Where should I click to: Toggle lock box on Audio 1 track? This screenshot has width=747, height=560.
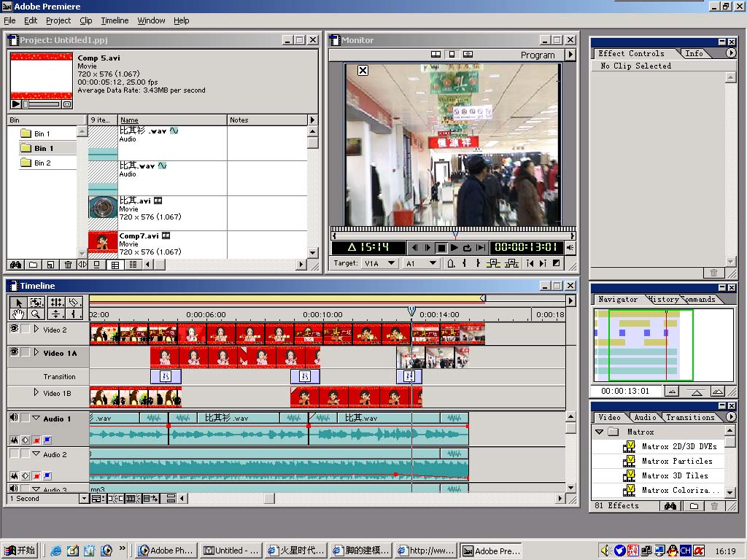(x=25, y=418)
